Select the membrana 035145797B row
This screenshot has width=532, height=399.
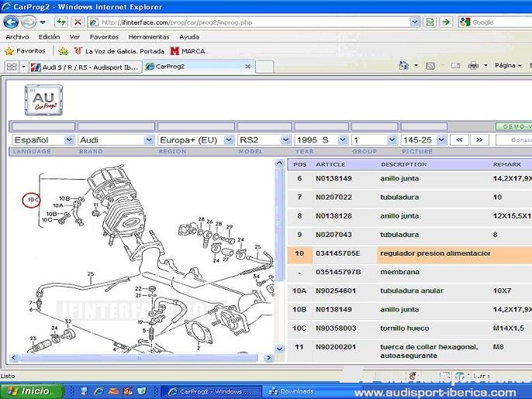(409, 272)
